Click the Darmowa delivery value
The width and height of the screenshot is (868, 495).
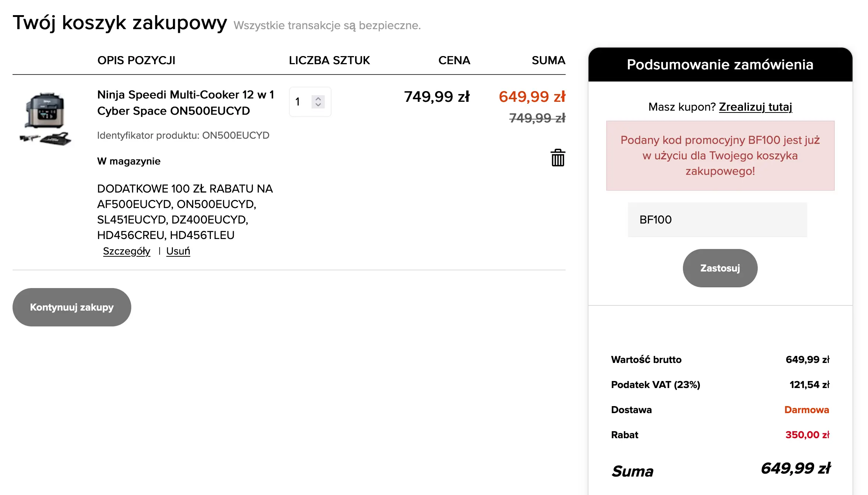(x=806, y=410)
